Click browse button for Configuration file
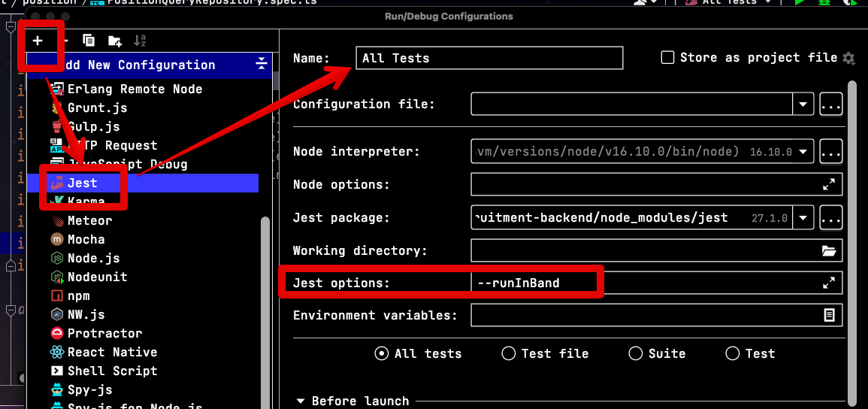868x409 pixels. 831,104
